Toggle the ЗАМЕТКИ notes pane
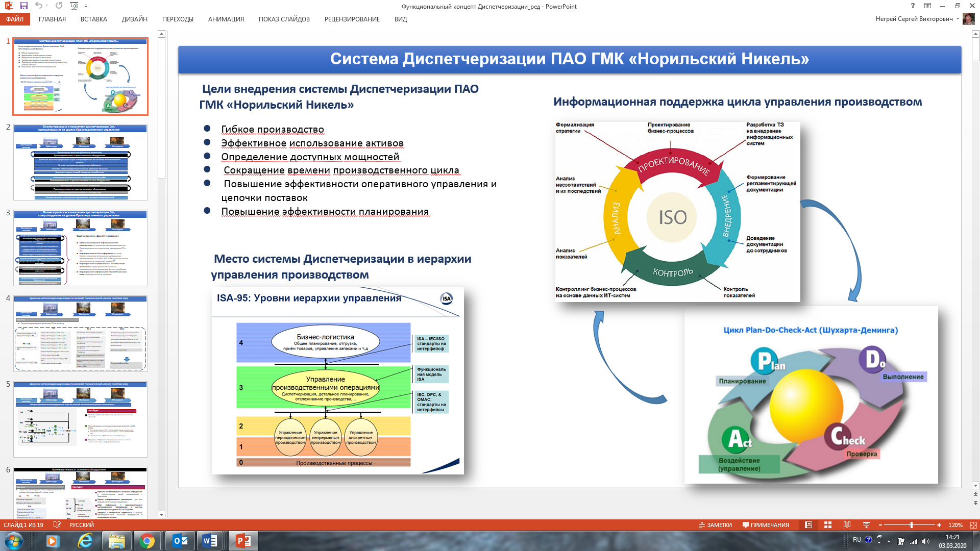This screenshot has width=980, height=551. [x=715, y=524]
